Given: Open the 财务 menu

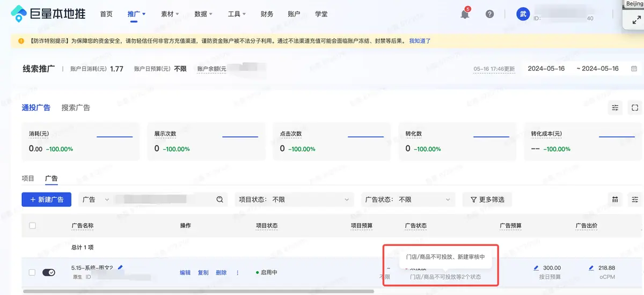Looking at the screenshot, I should coord(267,14).
